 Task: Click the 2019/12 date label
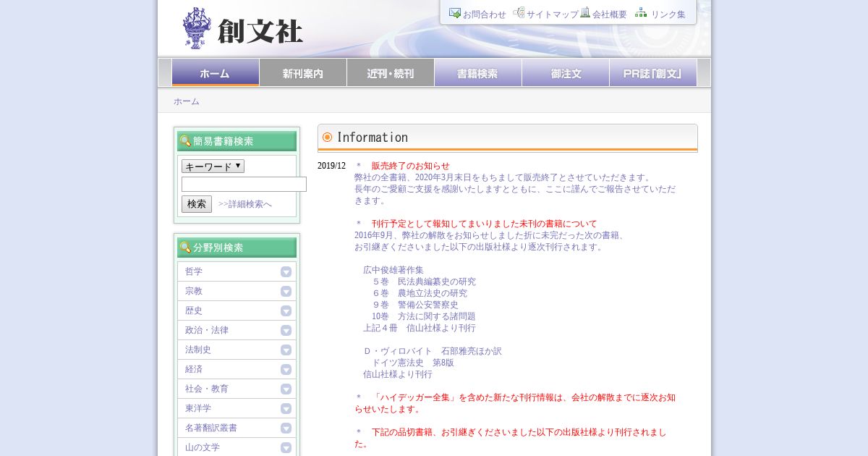coord(331,166)
